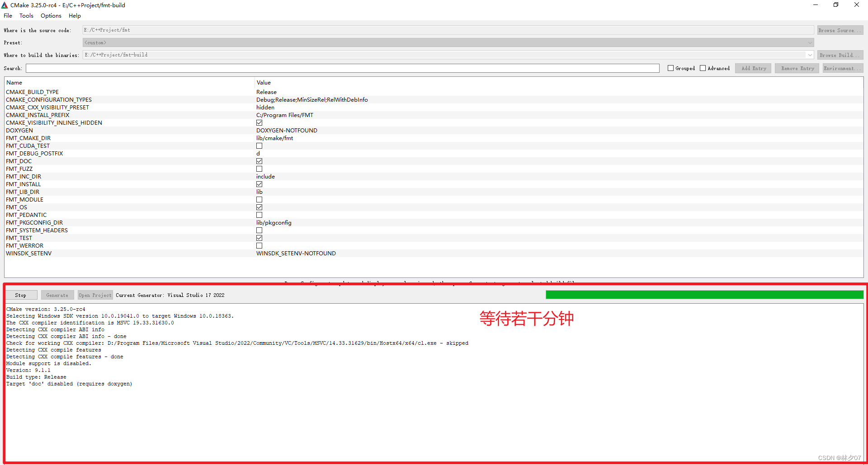
Task: Maximize the CMake window
Action: pyautogui.click(x=836, y=5)
